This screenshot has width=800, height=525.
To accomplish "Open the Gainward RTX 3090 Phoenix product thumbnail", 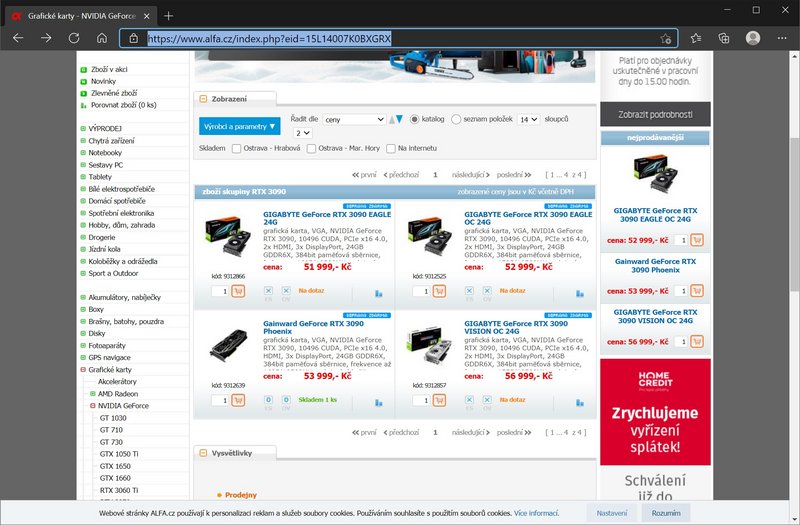I will click(228, 345).
